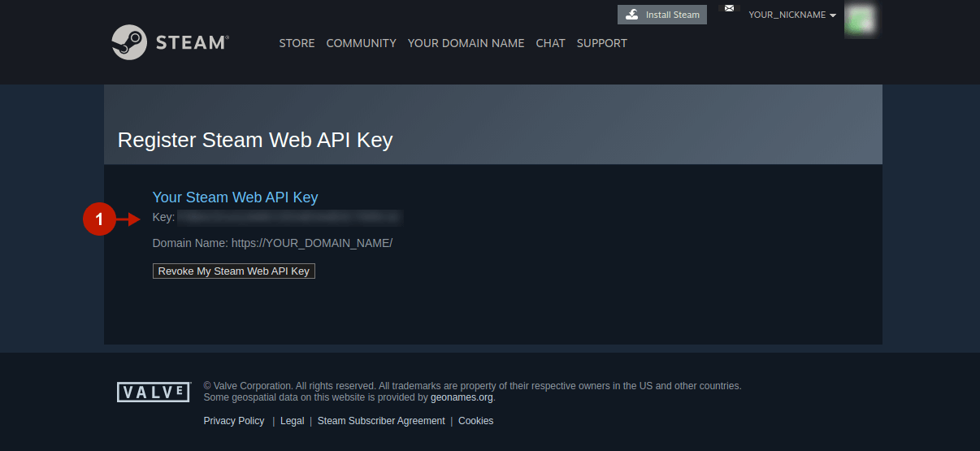View the Steam Subscriber Agreement

pos(381,421)
